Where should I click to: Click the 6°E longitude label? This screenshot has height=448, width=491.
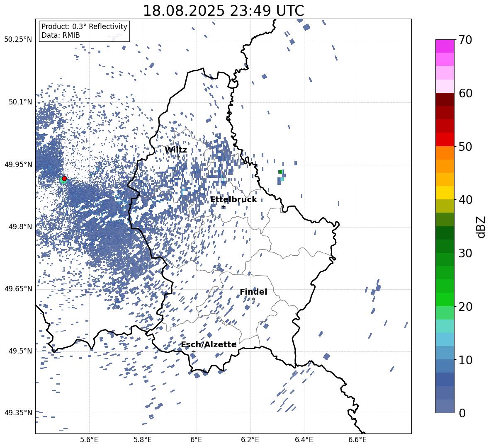click(196, 440)
